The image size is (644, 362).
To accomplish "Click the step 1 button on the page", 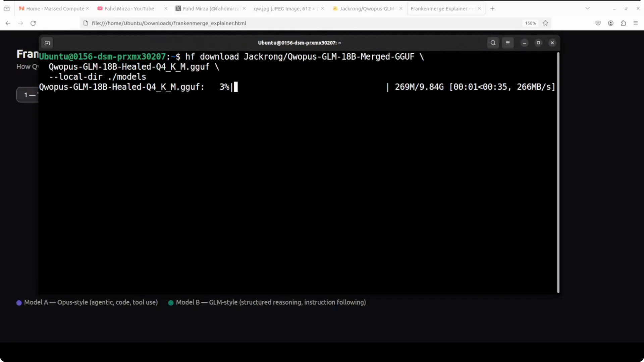I will coord(28,95).
